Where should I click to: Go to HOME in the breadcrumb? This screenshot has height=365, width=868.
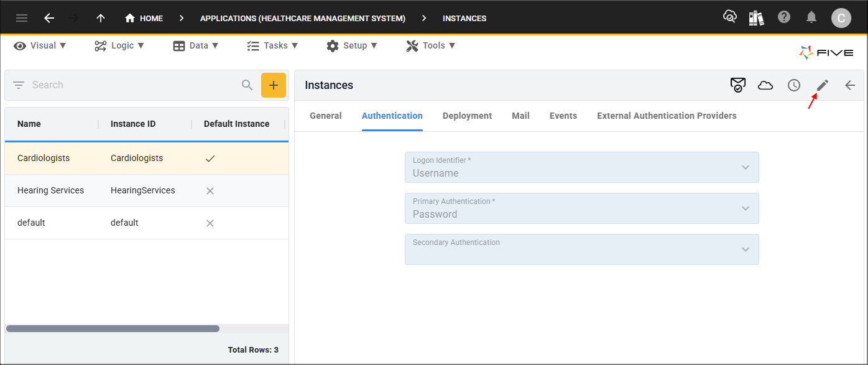tap(144, 18)
